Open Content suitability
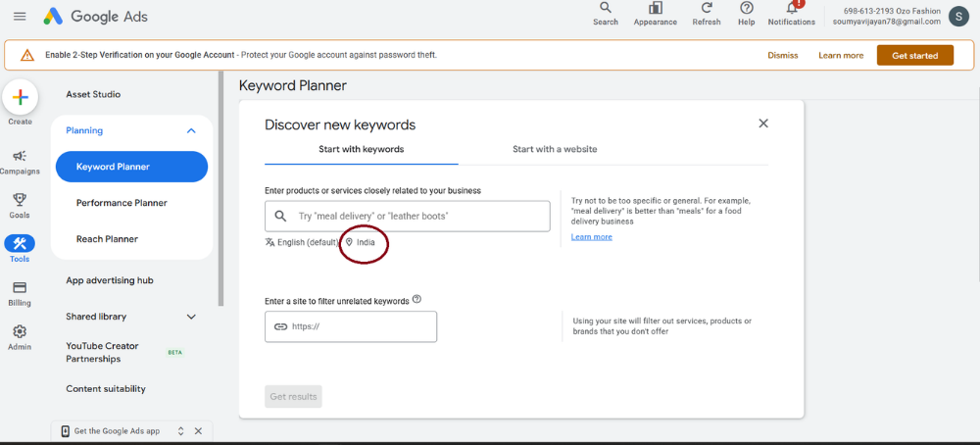The image size is (980, 445). [x=106, y=389]
